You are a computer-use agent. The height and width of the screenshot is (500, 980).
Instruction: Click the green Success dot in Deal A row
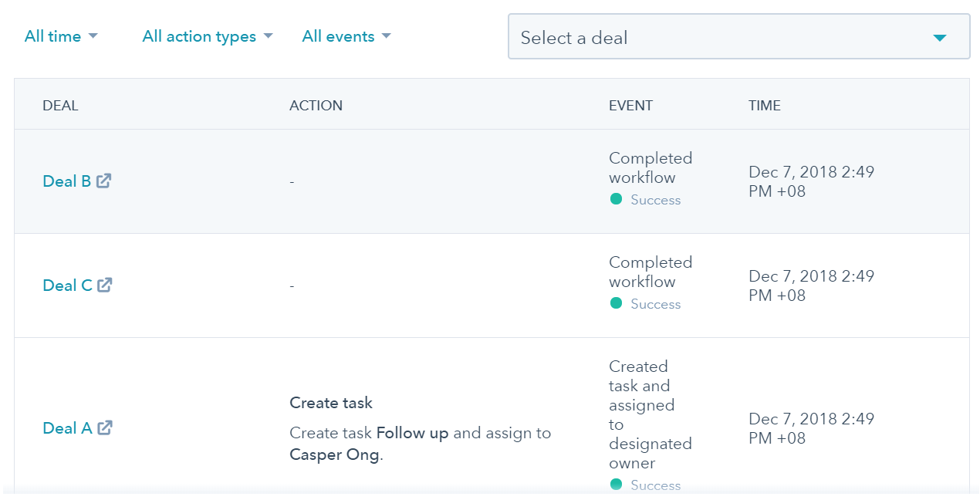pos(616,485)
